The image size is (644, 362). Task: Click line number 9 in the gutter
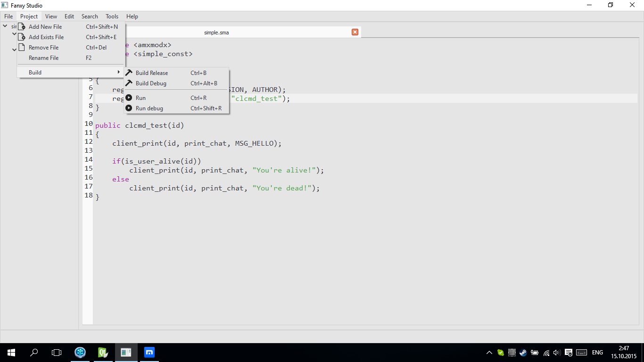pos(91,115)
